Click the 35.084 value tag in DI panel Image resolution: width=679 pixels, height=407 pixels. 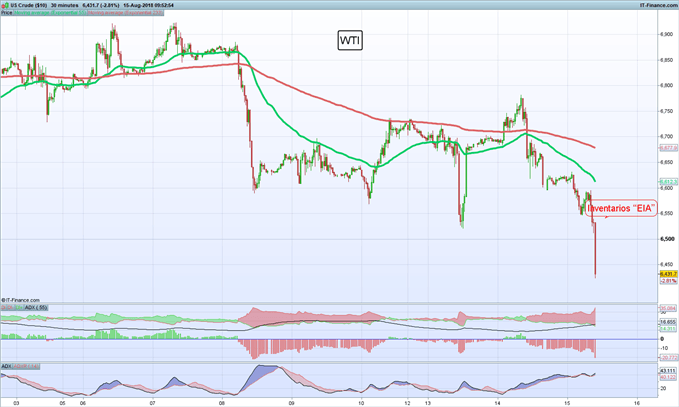click(x=668, y=309)
